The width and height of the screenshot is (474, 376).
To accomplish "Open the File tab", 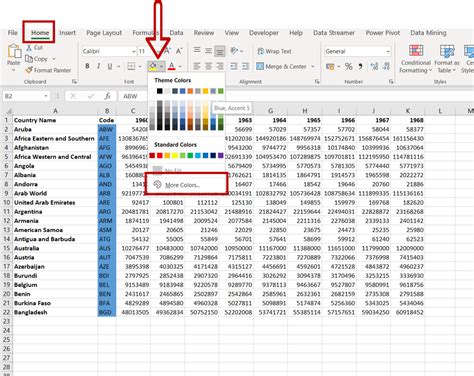I will [x=13, y=33].
